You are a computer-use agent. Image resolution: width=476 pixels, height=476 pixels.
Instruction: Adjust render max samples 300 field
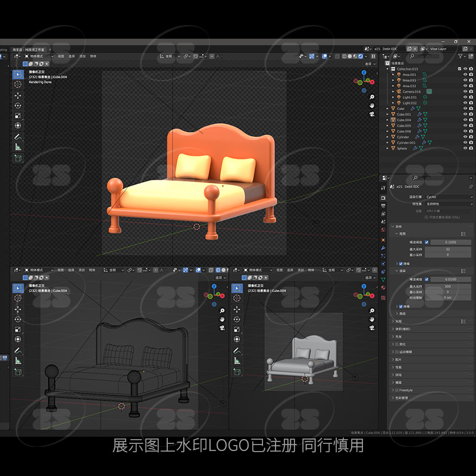click(x=448, y=286)
